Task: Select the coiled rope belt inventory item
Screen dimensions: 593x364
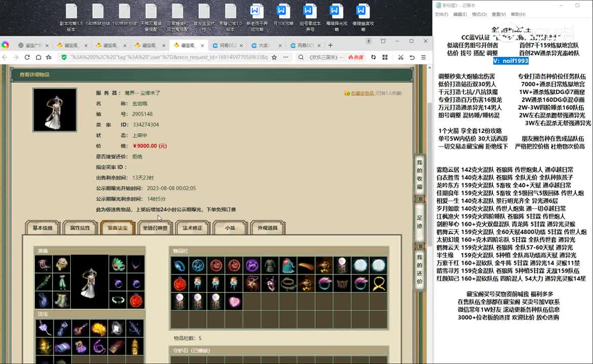Action: (288, 284)
